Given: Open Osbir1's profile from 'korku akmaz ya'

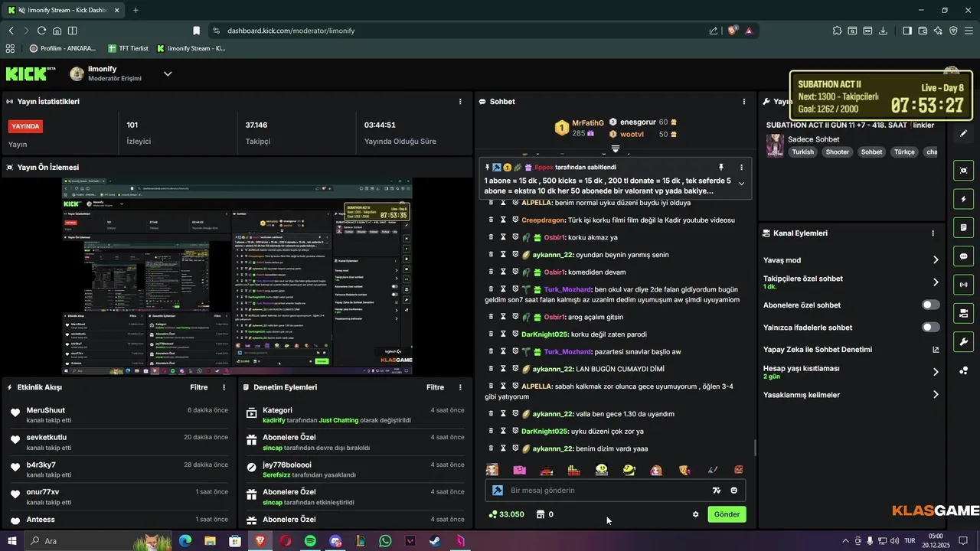Looking at the screenshot, I should pos(554,237).
